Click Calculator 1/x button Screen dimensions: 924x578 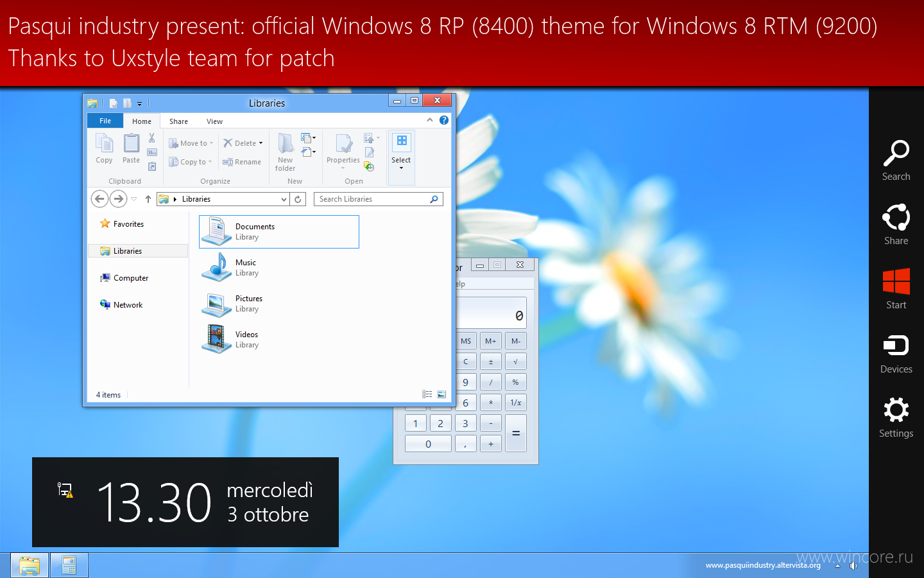point(516,403)
